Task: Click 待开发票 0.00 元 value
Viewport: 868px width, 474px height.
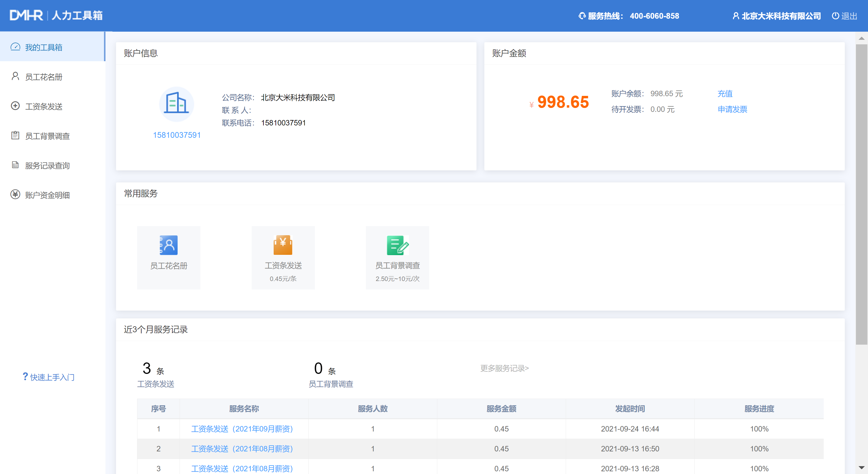Action: [662, 109]
